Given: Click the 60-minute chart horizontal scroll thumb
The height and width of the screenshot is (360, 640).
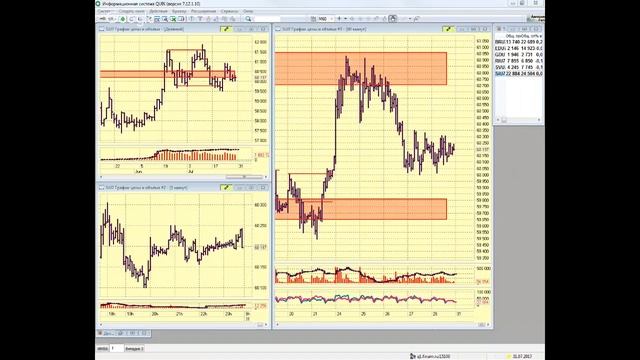Looking at the screenshot, I should (x=481, y=325).
